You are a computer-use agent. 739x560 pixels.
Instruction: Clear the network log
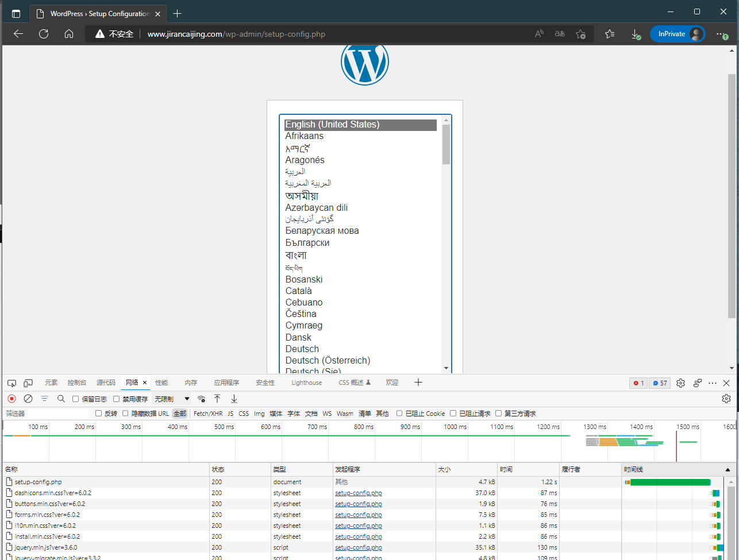coord(28,399)
